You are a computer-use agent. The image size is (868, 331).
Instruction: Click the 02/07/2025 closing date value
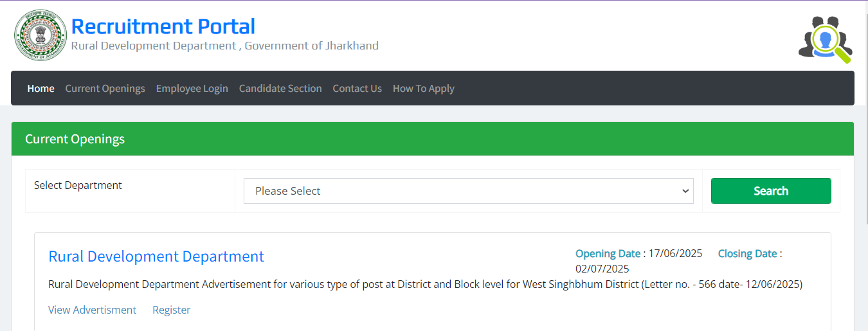point(602,269)
